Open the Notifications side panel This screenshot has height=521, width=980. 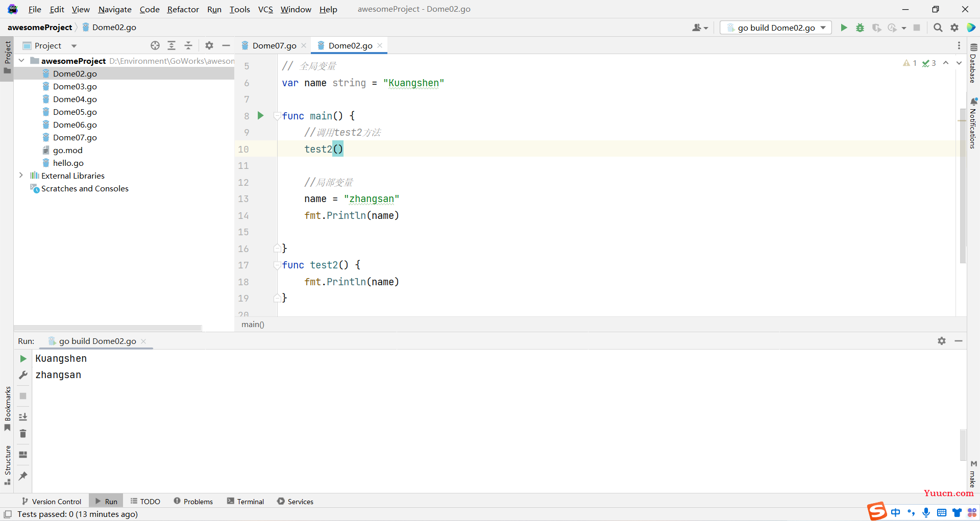tap(973, 123)
